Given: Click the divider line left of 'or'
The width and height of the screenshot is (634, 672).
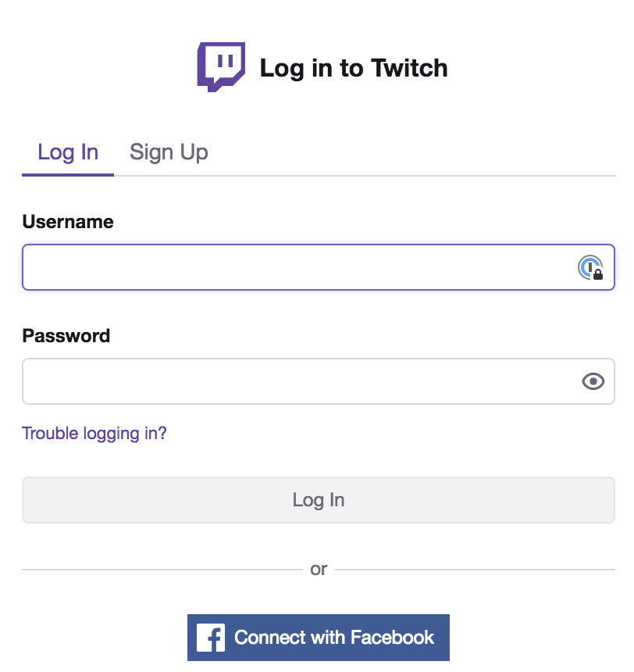Looking at the screenshot, I should (x=162, y=570).
